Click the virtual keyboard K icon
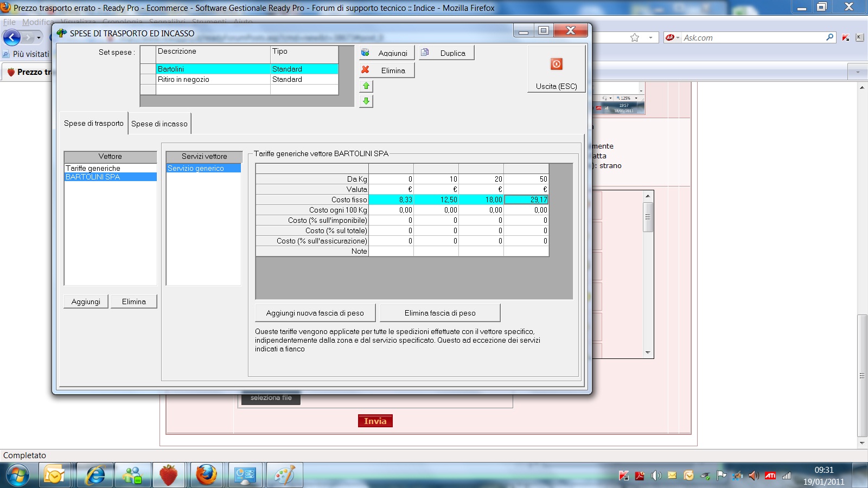This screenshot has width=868, height=488. (859, 37)
